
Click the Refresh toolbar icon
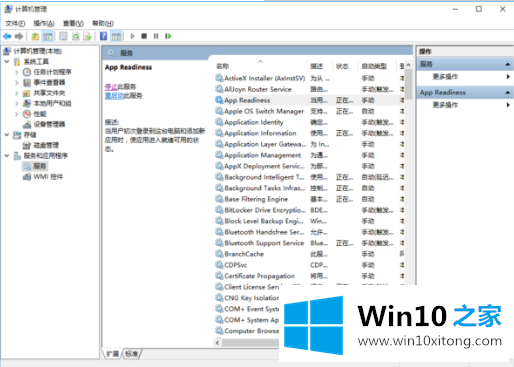(x=76, y=36)
